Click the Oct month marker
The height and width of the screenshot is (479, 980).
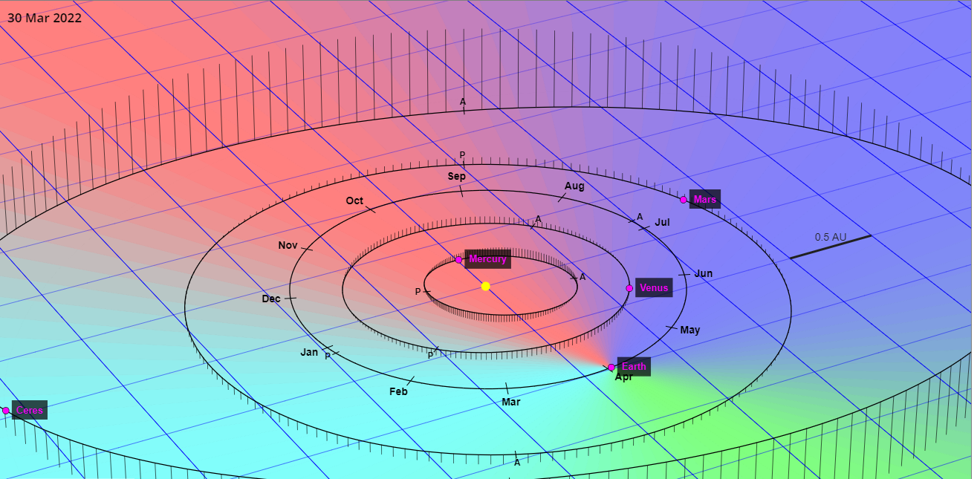click(354, 201)
